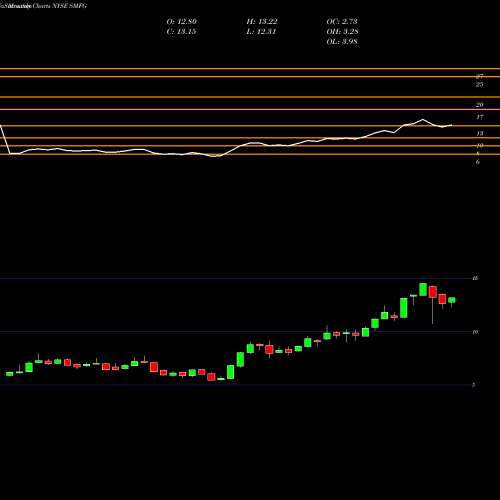Screen dimensions: 500x500
Task: Click the open price value O: 12.80
Action: [181, 22]
